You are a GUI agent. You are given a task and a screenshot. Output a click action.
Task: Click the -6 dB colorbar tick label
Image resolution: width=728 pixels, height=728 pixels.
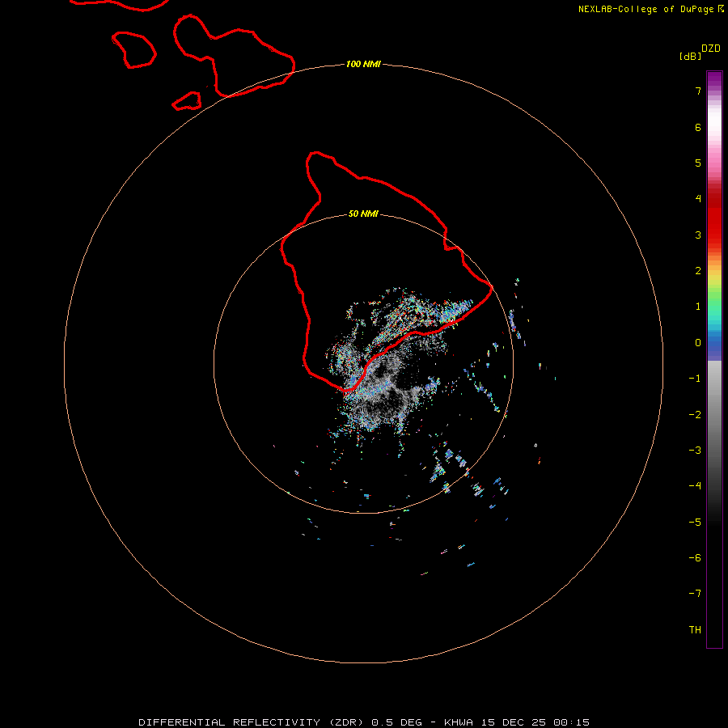[x=695, y=558]
